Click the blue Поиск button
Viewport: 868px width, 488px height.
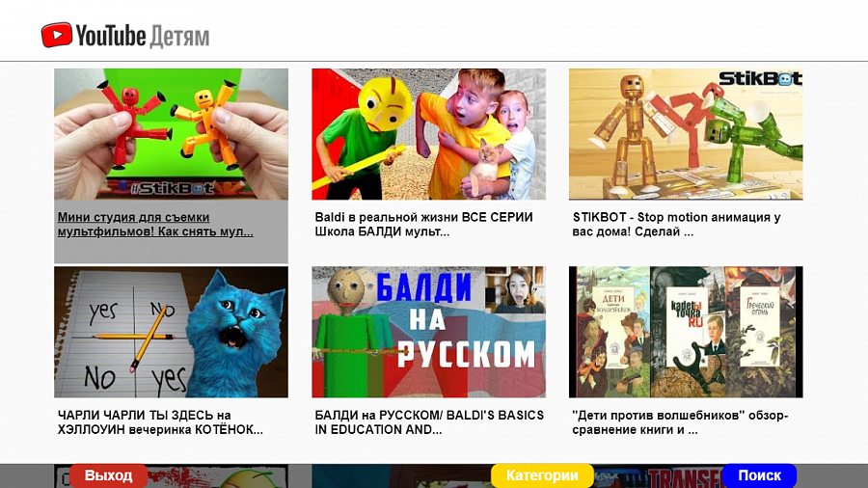[760, 475]
